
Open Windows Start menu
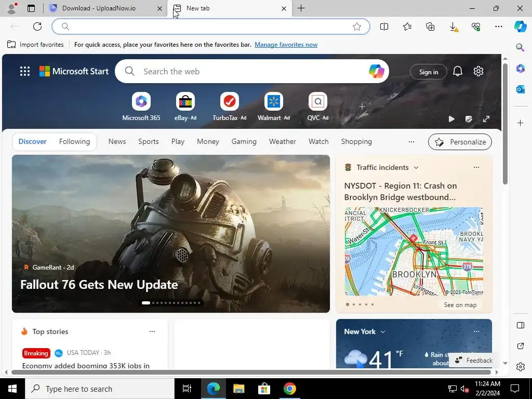pyautogui.click(x=12, y=389)
